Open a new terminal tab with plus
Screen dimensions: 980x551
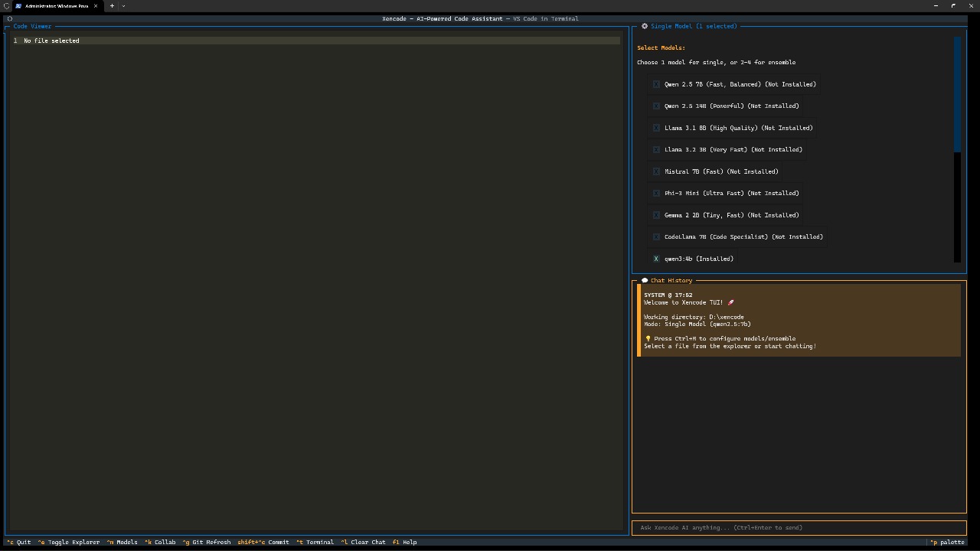[x=112, y=6]
